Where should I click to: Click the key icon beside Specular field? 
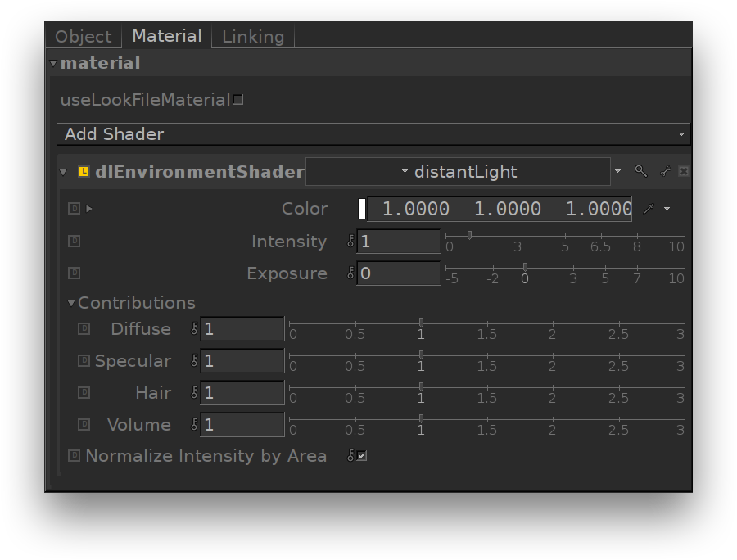pos(194,361)
